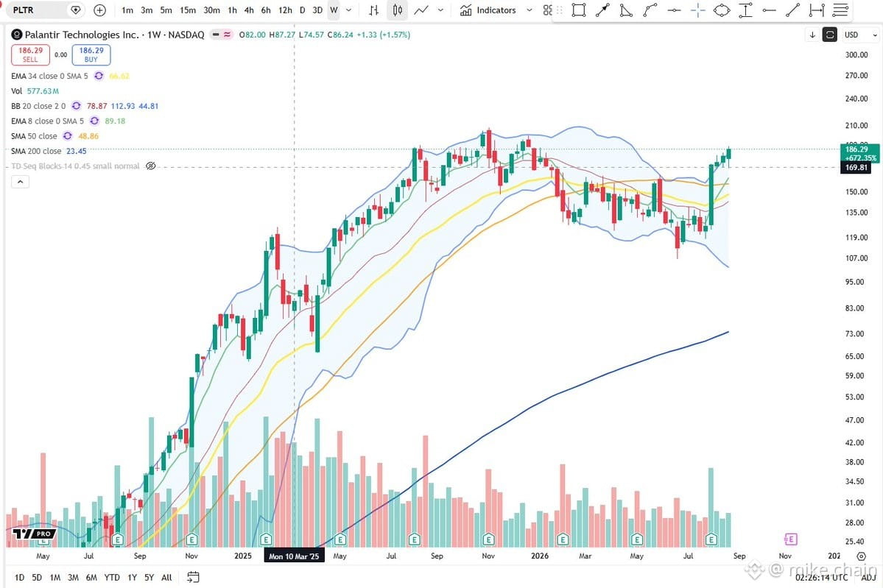This screenshot has height=588, width=883.
Task: Toggle the ADJ adjusted data option
Action: (869, 577)
